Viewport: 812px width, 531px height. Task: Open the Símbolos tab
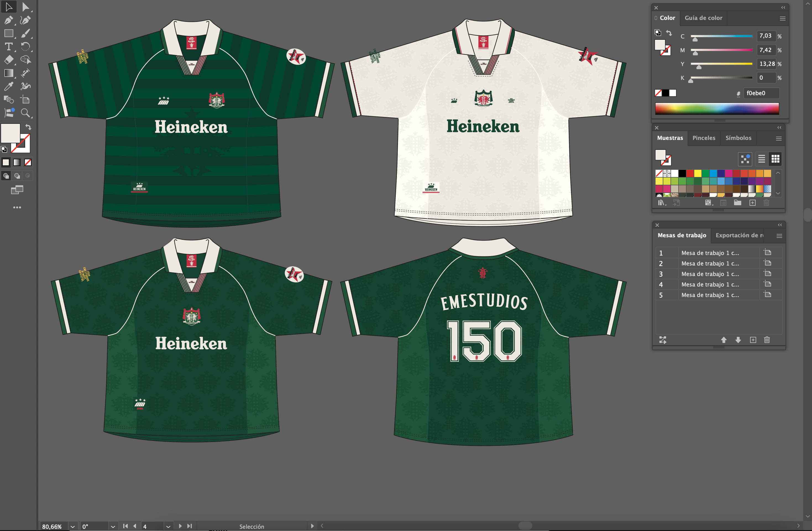(738, 138)
